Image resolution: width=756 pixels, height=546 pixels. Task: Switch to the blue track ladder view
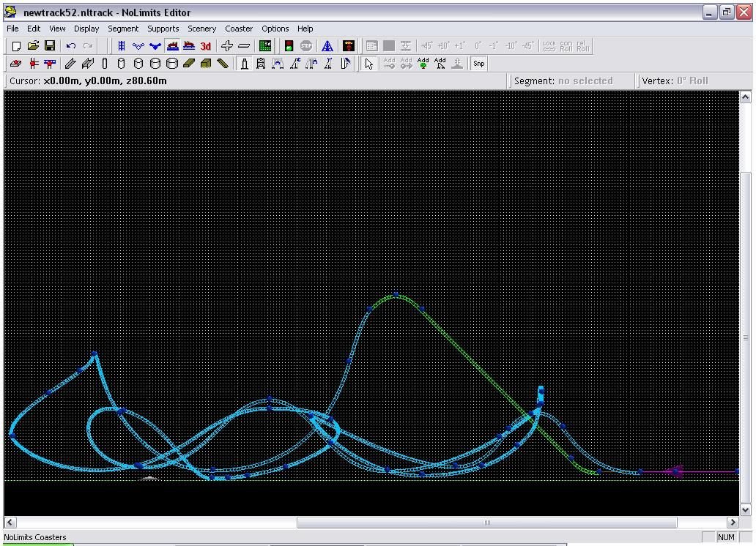tap(122, 46)
